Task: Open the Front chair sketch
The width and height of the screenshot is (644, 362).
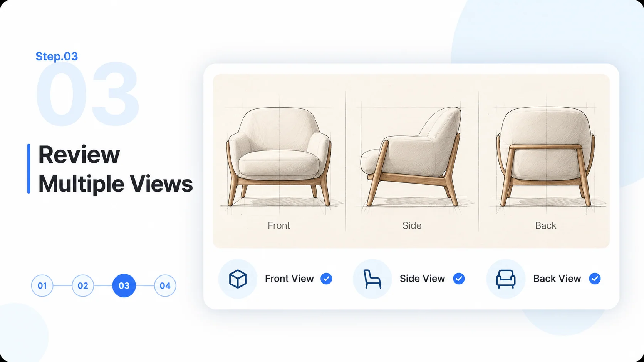Action: [279, 156]
